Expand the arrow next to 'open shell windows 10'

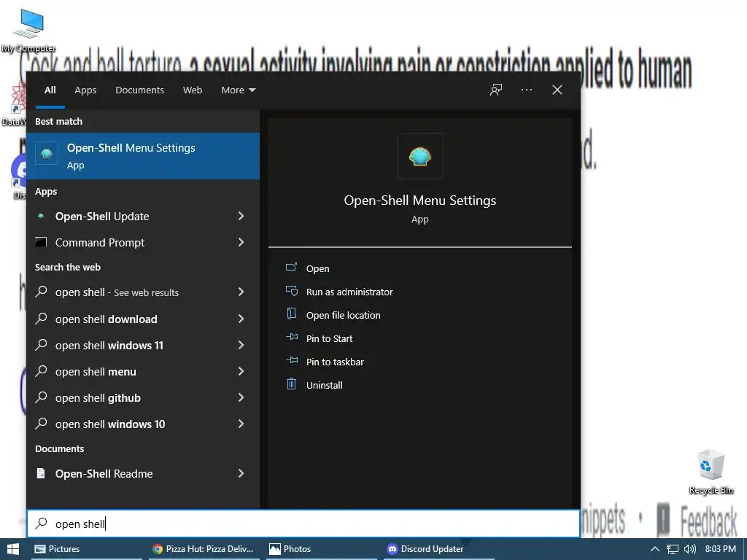[x=241, y=424]
